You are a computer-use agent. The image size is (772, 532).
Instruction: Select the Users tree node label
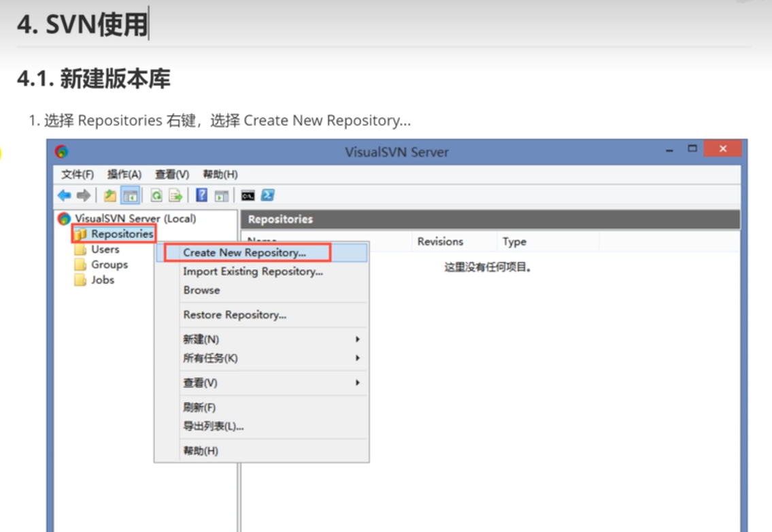pyautogui.click(x=105, y=249)
